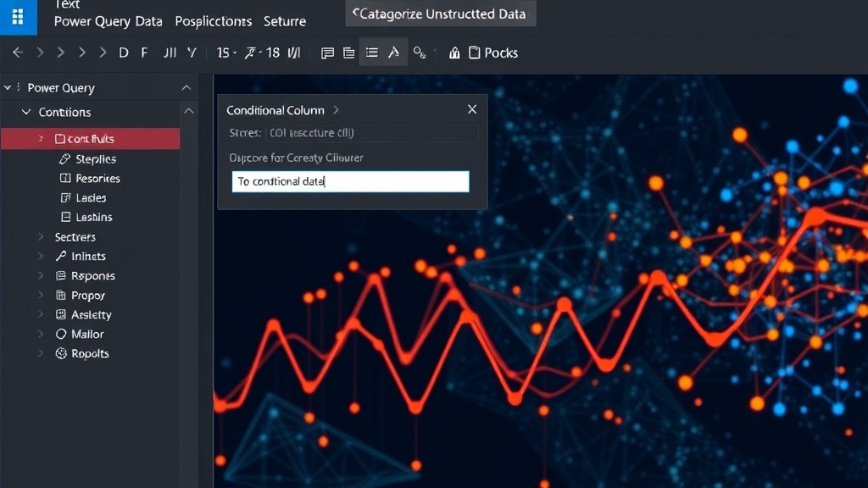The width and height of the screenshot is (868, 488).
Task: Click the Resories book icon
Action: [x=65, y=178]
